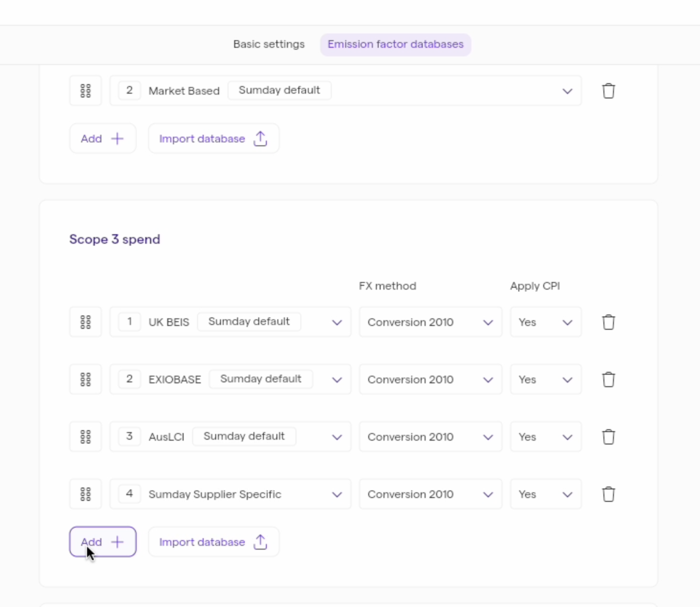Open FX method dropdown for UK BEIS

coord(430,322)
